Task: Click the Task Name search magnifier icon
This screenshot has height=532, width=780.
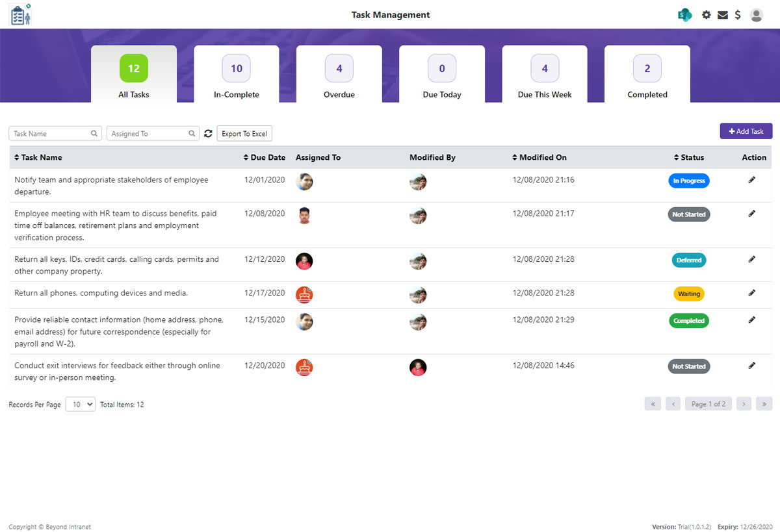Action: (x=95, y=133)
